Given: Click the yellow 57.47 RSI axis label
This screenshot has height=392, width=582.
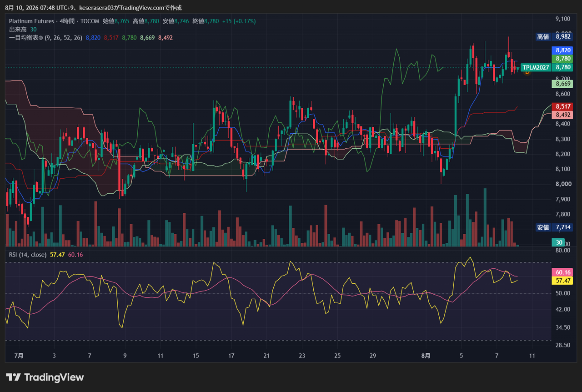Looking at the screenshot, I should tap(563, 281).
